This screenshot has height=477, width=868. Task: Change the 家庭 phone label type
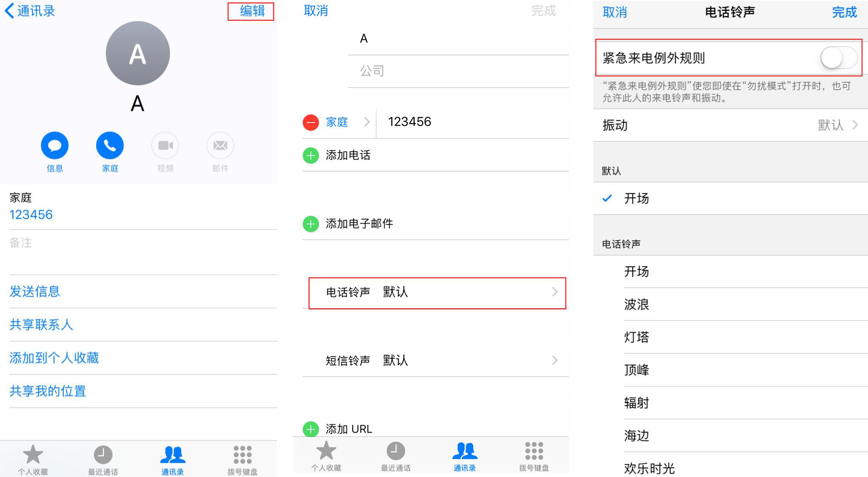[x=337, y=123]
